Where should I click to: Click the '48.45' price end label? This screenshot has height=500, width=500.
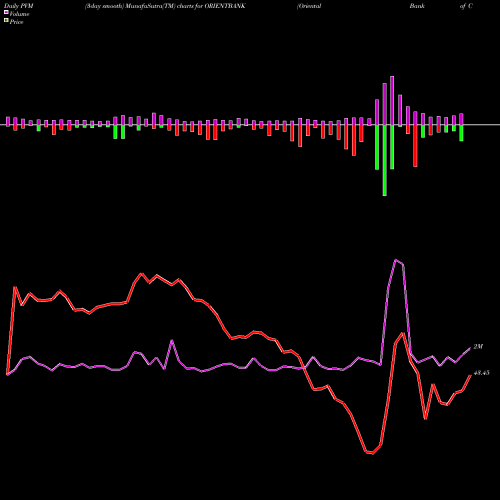point(482,373)
